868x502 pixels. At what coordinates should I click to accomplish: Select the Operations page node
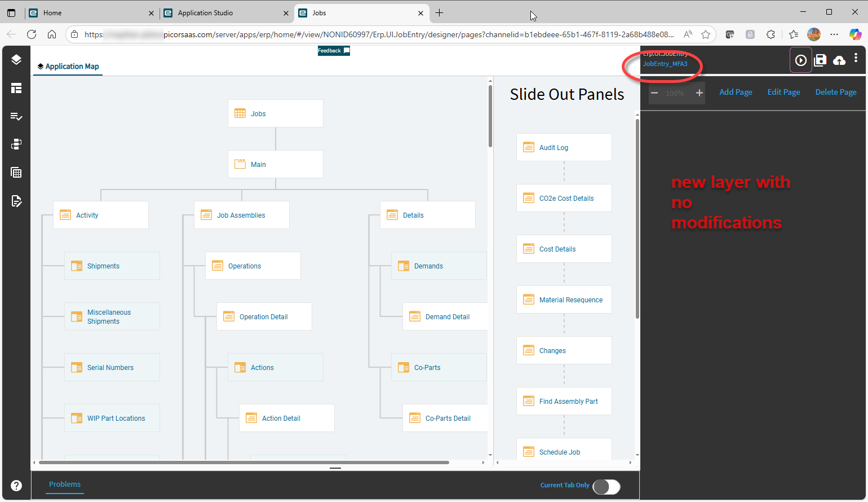253,266
